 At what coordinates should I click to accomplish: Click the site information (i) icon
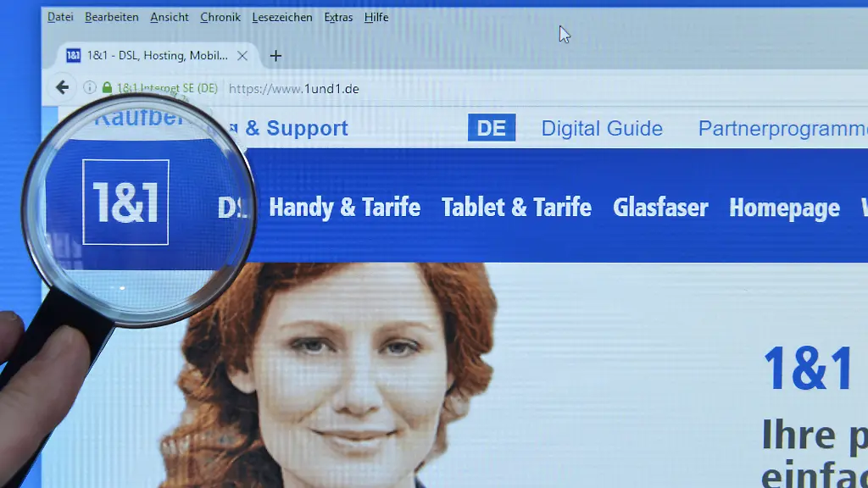click(x=90, y=87)
